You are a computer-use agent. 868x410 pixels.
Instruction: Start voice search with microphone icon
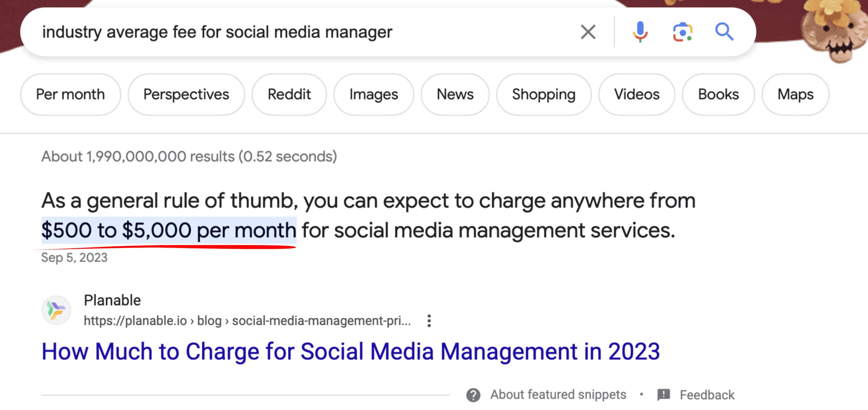[x=640, y=32]
